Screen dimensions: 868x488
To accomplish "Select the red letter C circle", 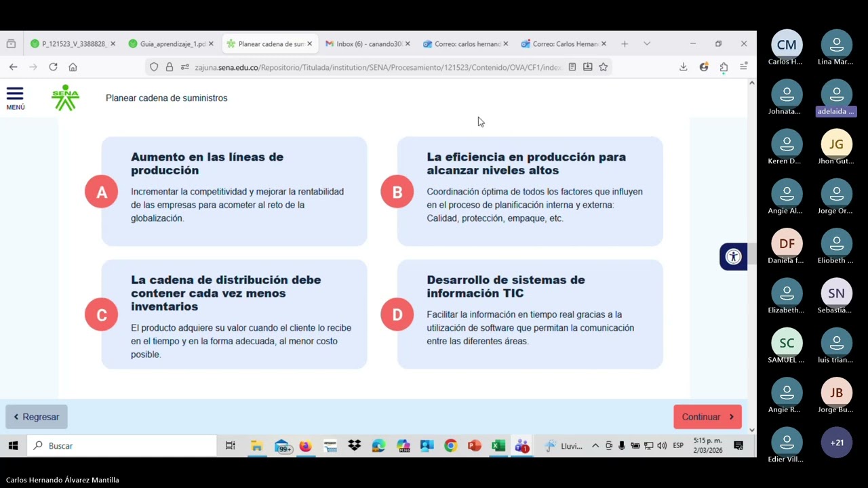I will [x=102, y=314].
